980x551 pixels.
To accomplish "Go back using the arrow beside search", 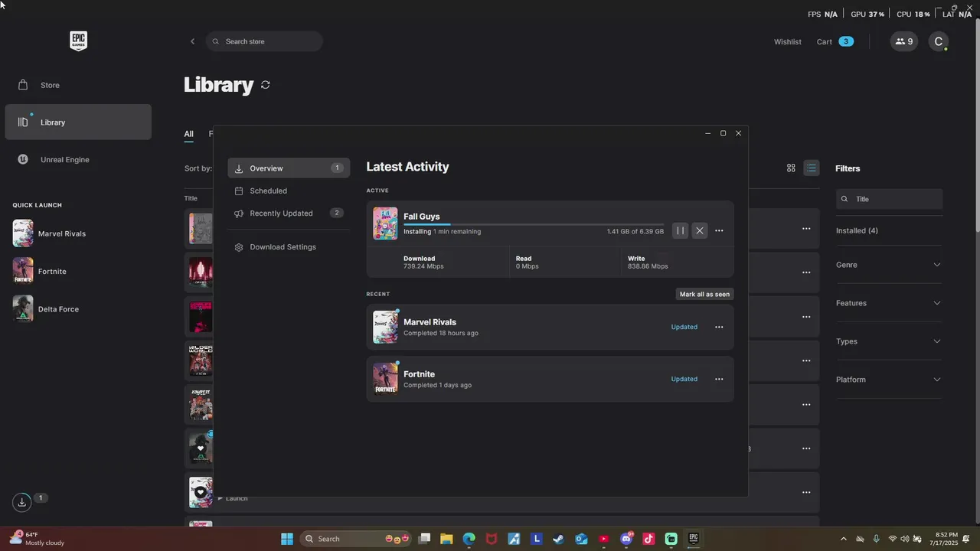I will pyautogui.click(x=192, y=41).
